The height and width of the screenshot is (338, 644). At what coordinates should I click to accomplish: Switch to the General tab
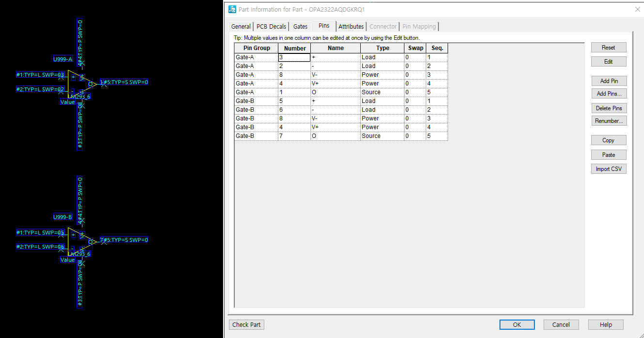click(241, 27)
